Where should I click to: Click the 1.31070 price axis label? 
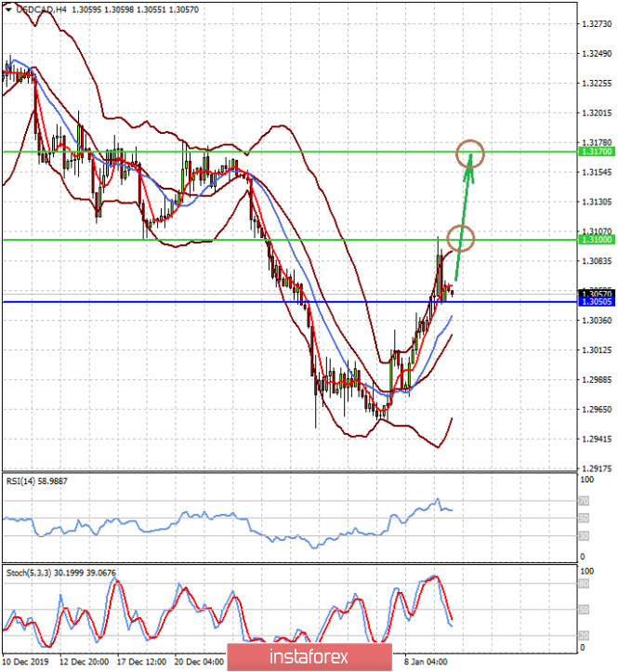pos(597,231)
